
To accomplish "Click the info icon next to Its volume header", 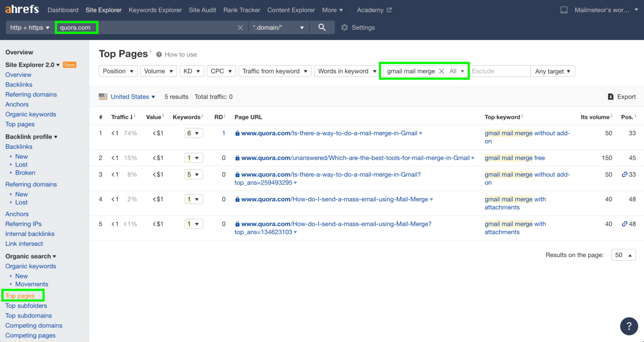I will pos(612,116).
